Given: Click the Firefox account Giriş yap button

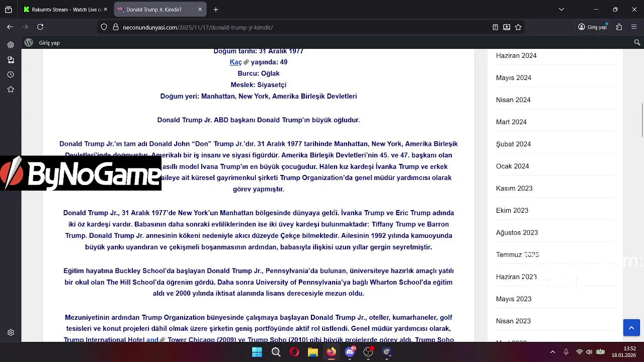Looking at the screenshot, I should point(593,27).
